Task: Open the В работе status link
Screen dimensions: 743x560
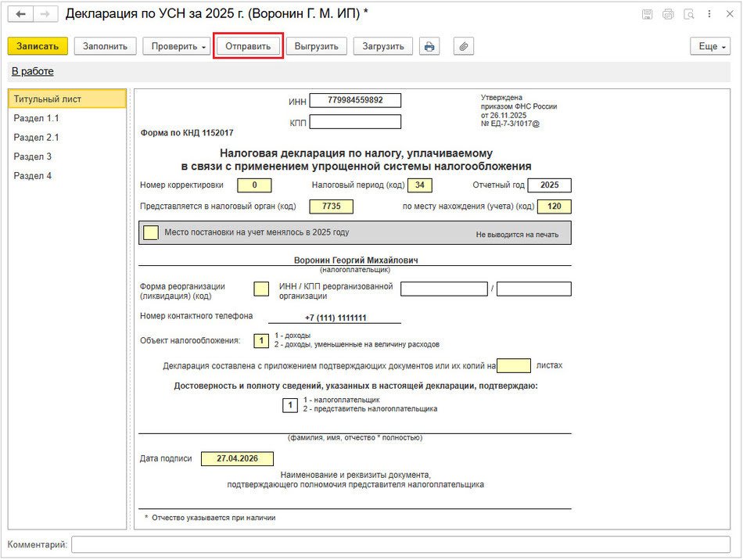Action: (32, 71)
